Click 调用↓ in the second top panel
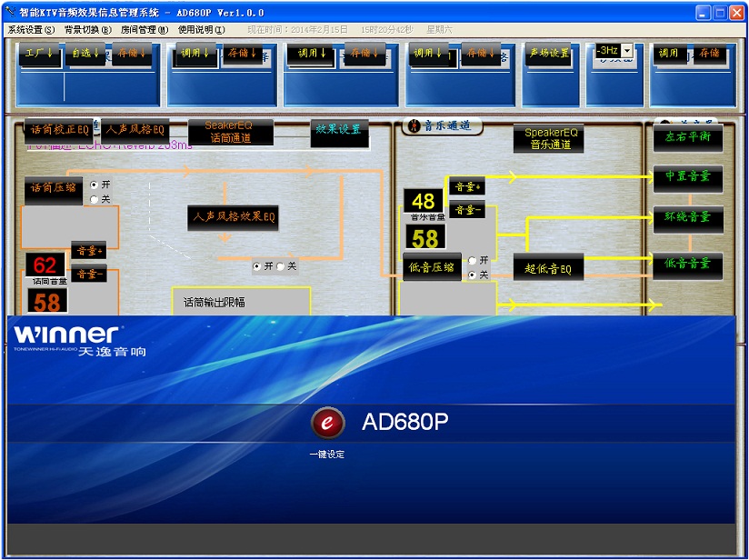This screenshot has height=560, width=749. (x=195, y=54)
